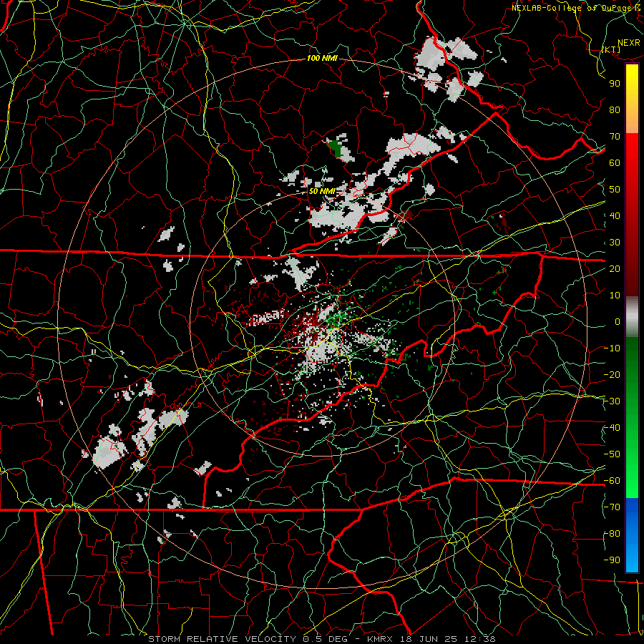The height and width of the screenshot is (644, 644).
Task: Click the 20 value on the velocity scale
Action: [615, 269]
